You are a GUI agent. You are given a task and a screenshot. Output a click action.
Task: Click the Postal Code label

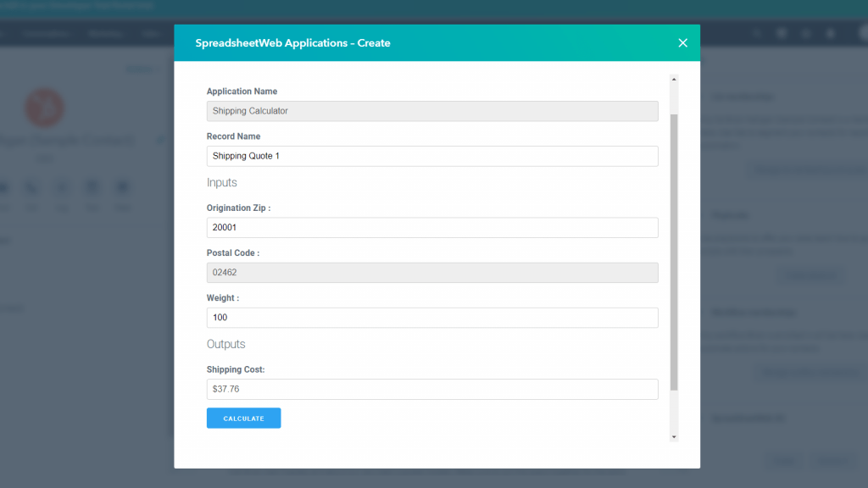233,252
